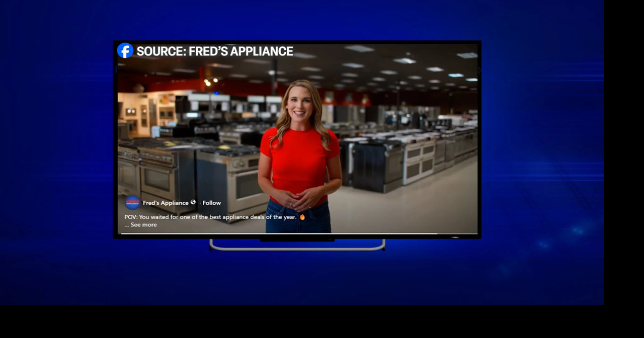Click the video progress bar
644x338 pixels.
point(298,233)
